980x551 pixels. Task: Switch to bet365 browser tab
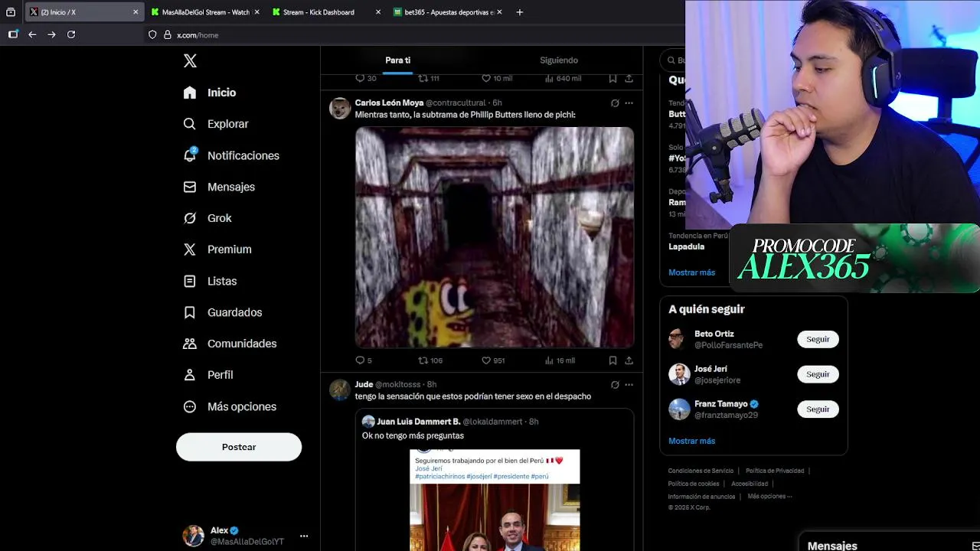coord(448,12)
